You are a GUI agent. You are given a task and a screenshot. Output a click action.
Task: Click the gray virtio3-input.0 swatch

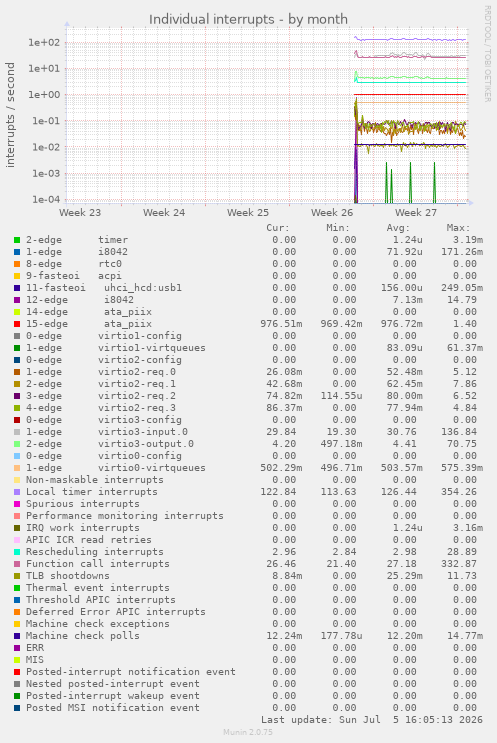point(17,432)
